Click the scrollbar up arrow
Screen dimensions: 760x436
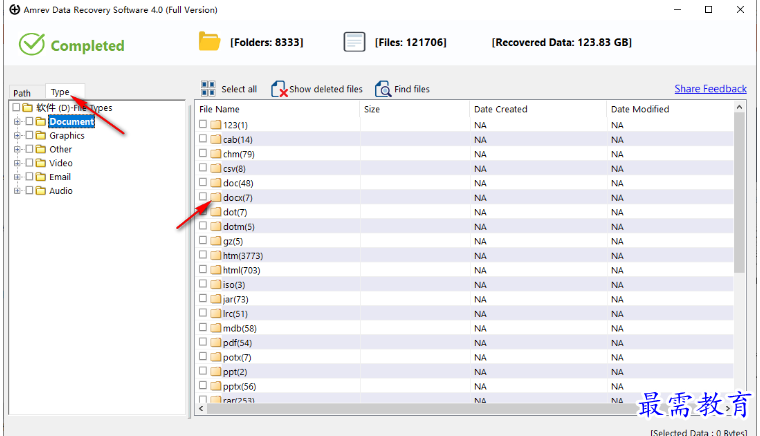[x=739, y=107]
